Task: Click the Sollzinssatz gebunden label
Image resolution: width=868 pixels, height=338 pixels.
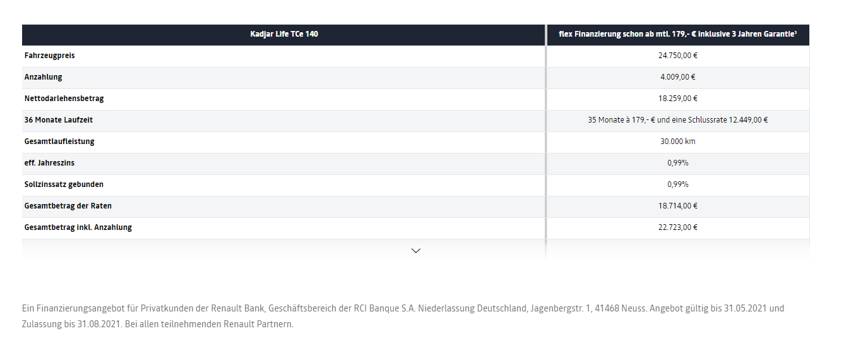Action: [x=64, y=184]
